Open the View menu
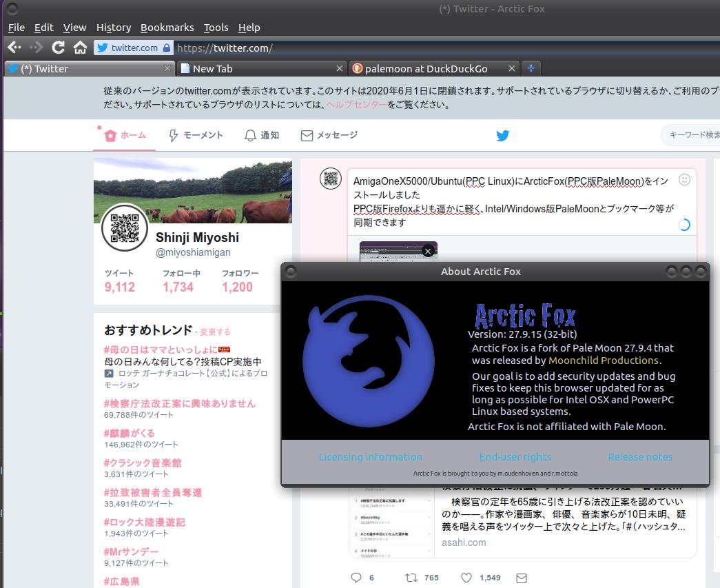This screenshot has width=720, height=588. [75, 28]
